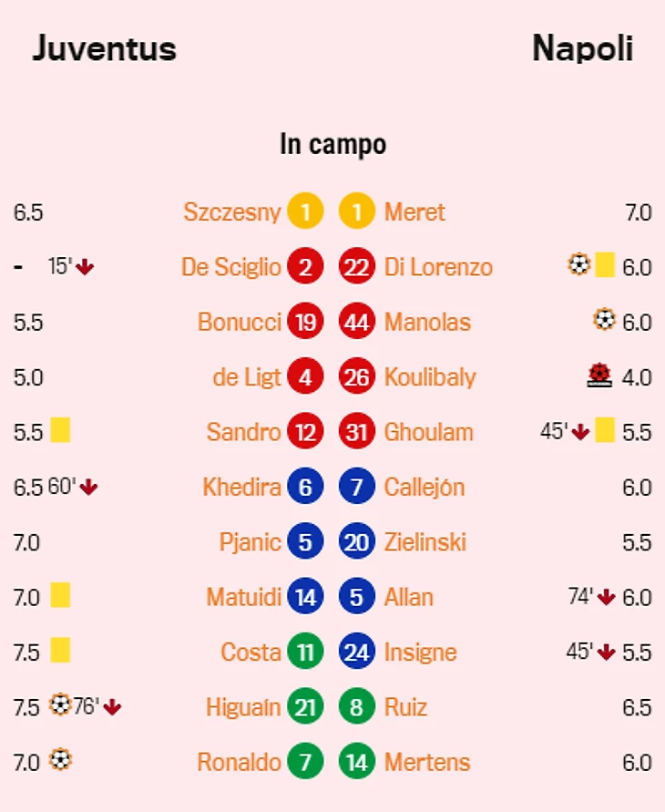665x812 pixels.
Task: Click Zielinski's blue number 20 badge
Action: point(356,542)
